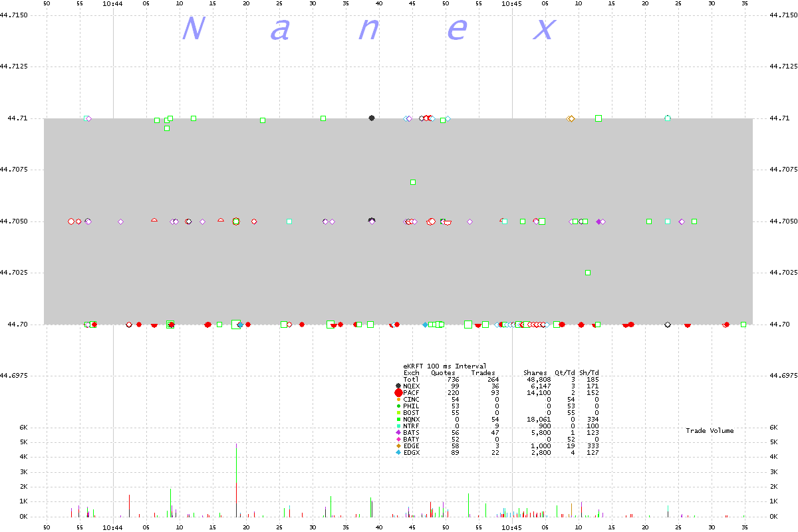This screenshot has width=798, height=532.
Task: Click the orange EDGE diamond marker at 44.71
Action: [571, 118]
